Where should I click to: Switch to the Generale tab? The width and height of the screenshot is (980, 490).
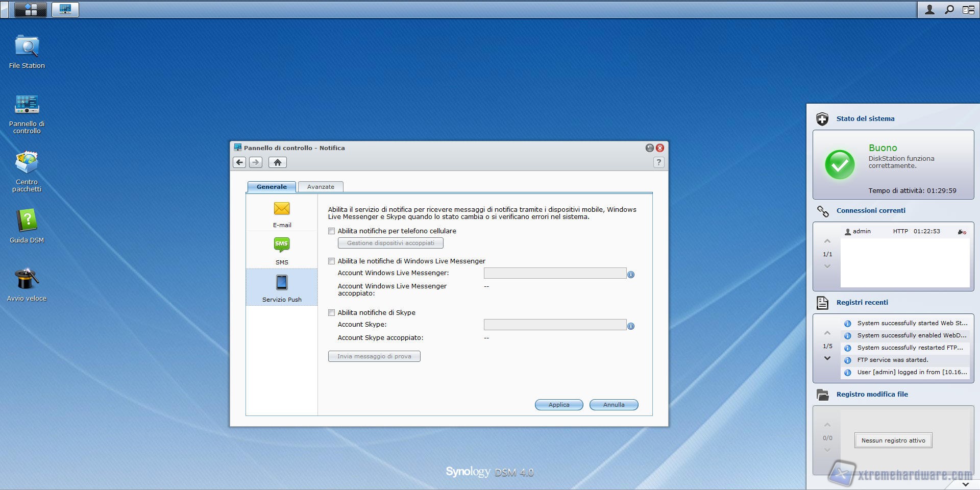tap(272, 187)
